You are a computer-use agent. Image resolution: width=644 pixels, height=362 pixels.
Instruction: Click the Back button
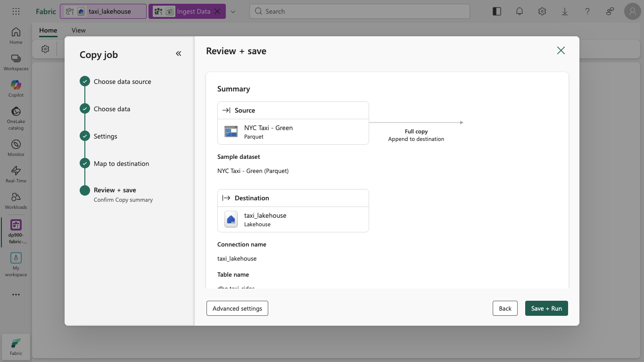tap(505, 308)
